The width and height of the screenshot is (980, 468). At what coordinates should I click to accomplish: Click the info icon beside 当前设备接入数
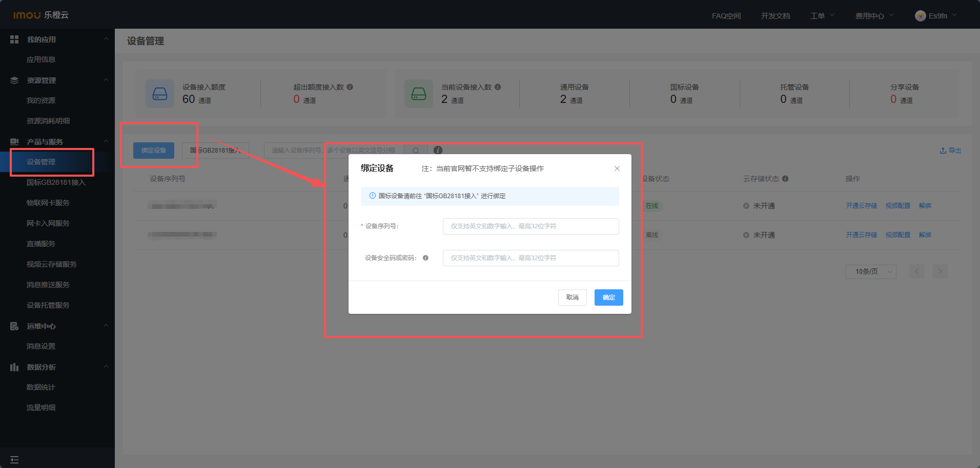pyautogui.click(x=498, y=87)
